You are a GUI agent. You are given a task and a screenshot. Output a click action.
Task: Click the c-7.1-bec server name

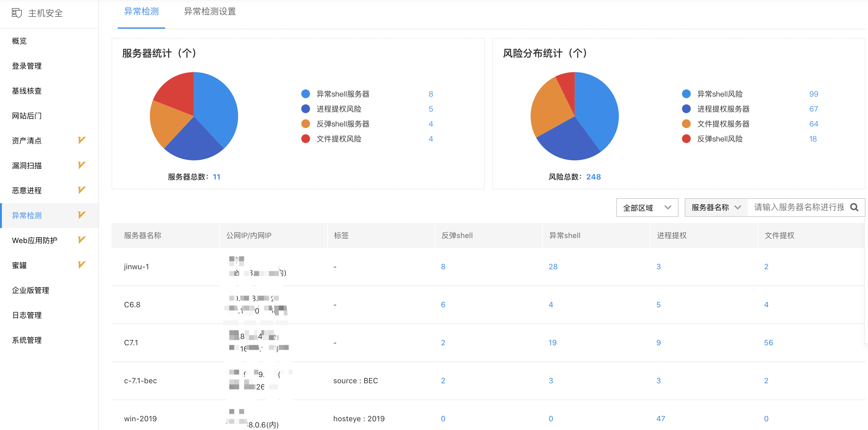point(141,381)
